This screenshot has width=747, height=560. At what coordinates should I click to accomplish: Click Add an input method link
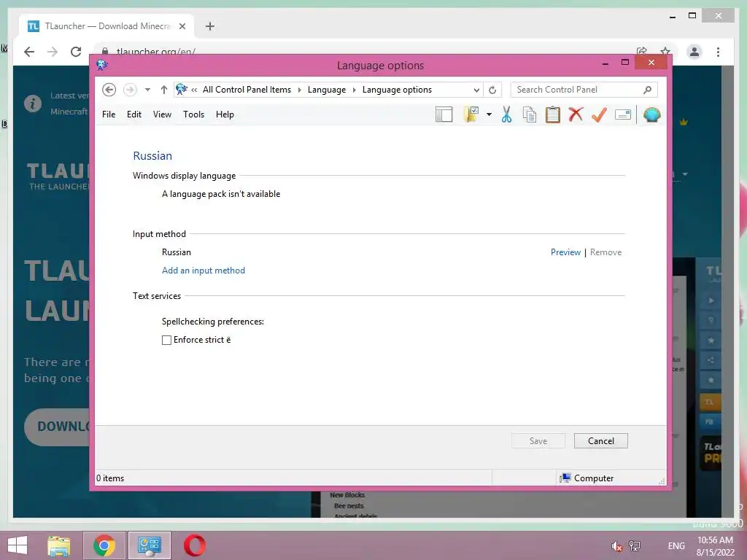click(204, 270)
